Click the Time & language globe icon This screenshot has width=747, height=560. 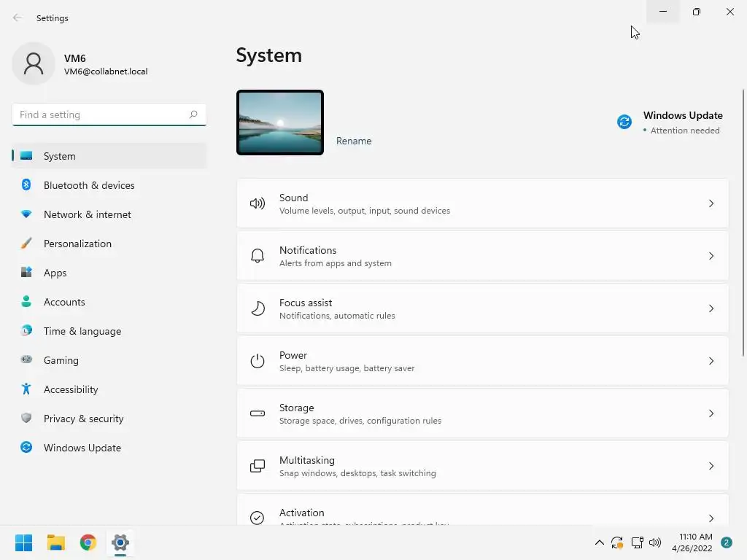coord(26,330)
